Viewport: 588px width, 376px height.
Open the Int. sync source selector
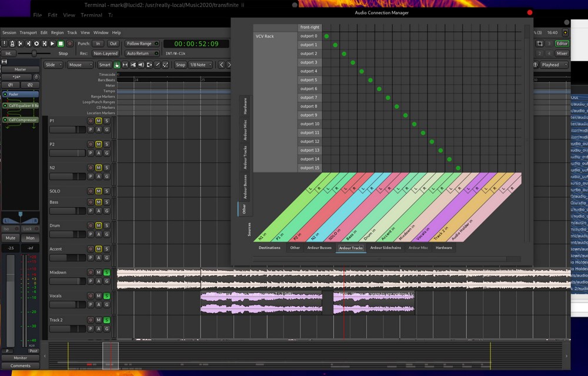pyautogui.click(x=8, y=54)
